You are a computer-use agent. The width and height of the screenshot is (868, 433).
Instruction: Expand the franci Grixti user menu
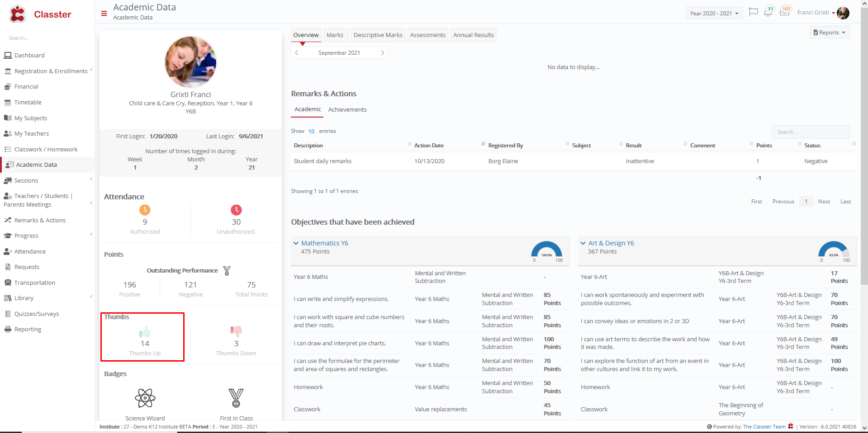(816, 13)
